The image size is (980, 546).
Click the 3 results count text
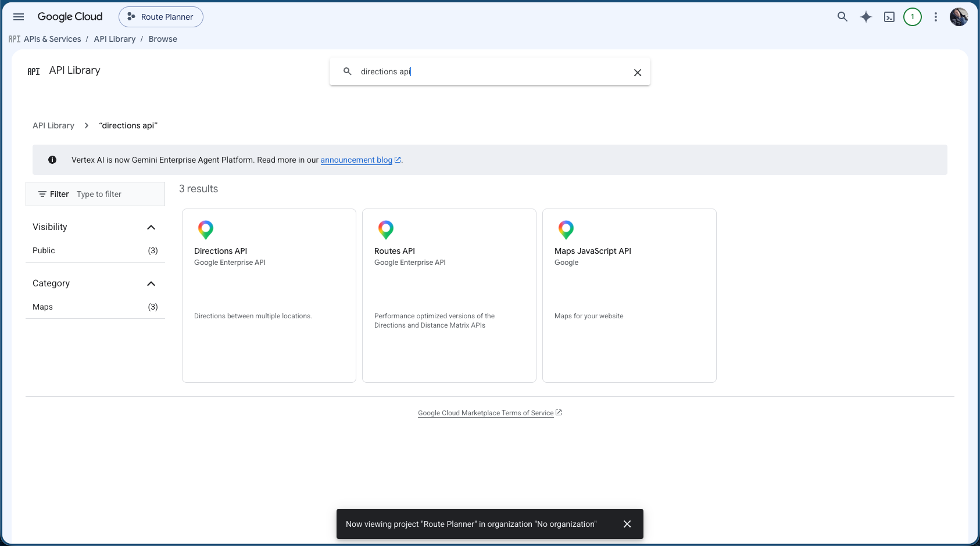pyautogui.click(x=199, y=189)
